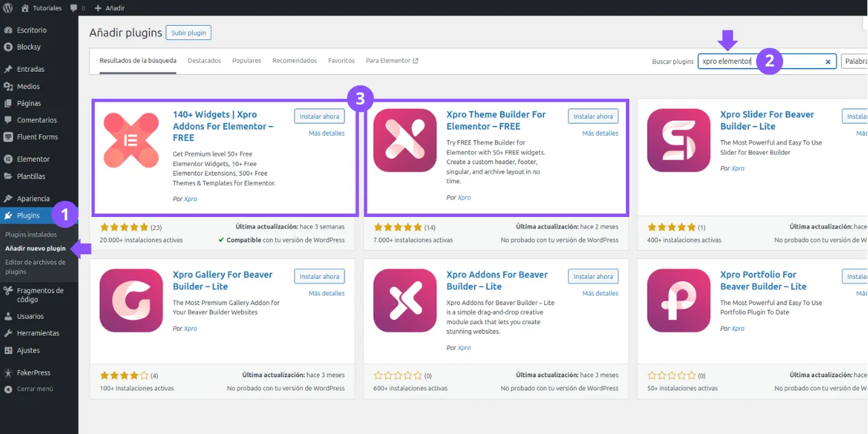Click the Xpro Gallery four-star rating

coord(123,375)
